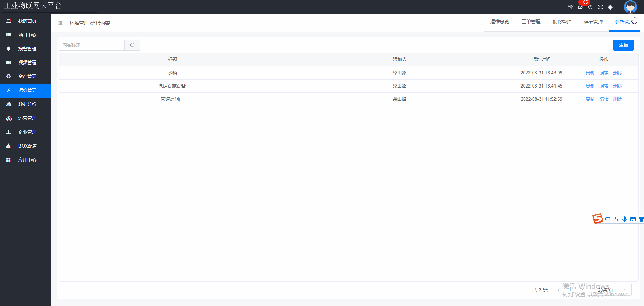Click the cloud icon beside 数据分析

9,105
